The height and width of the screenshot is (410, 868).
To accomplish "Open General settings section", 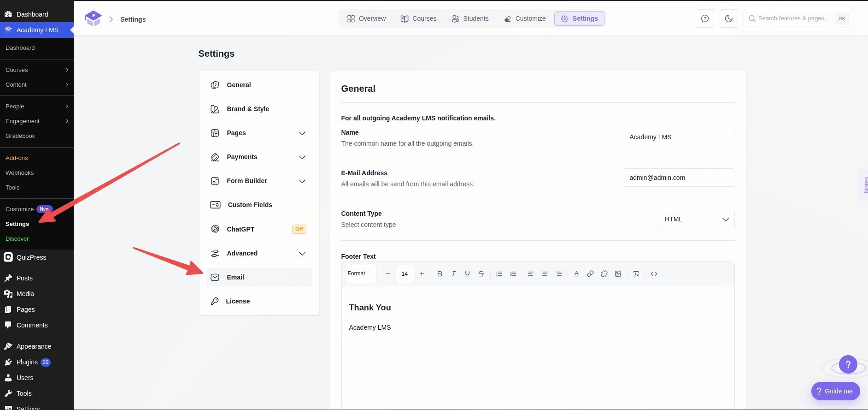I will click(259, 85).
